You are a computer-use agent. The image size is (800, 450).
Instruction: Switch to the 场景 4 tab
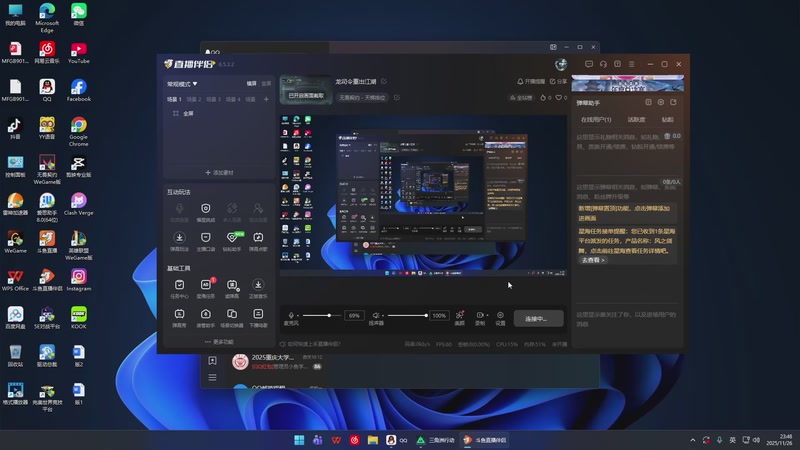(x=233, y=99)
